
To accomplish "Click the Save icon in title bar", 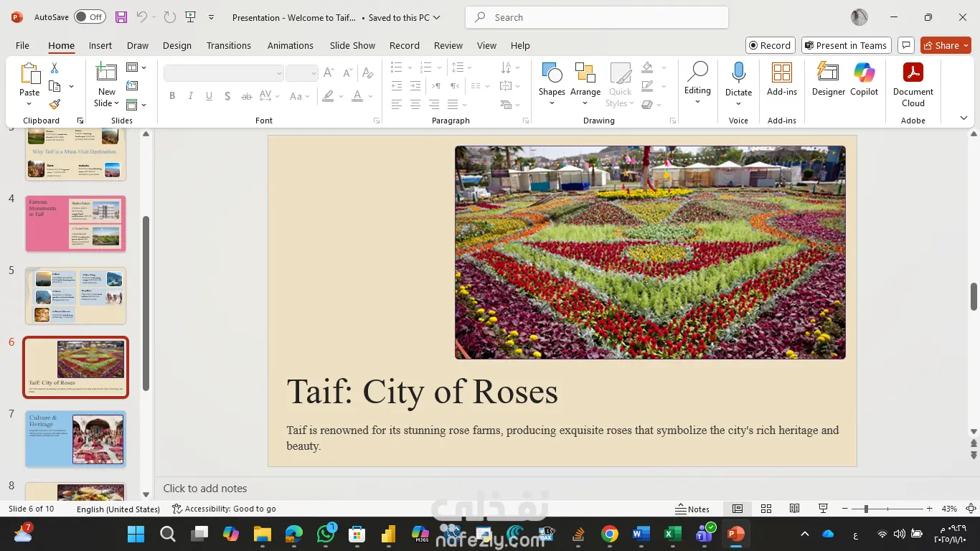I will pos(121,17).
